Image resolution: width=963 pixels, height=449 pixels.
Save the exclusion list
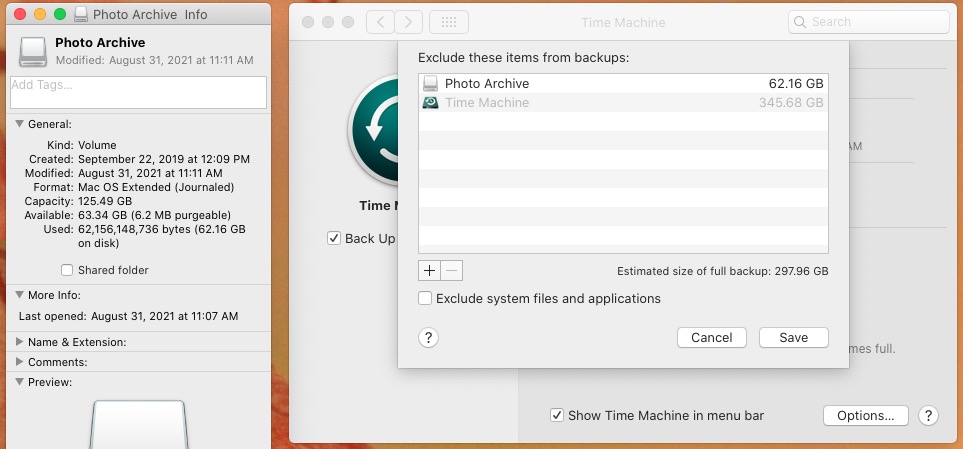(793, 337)
